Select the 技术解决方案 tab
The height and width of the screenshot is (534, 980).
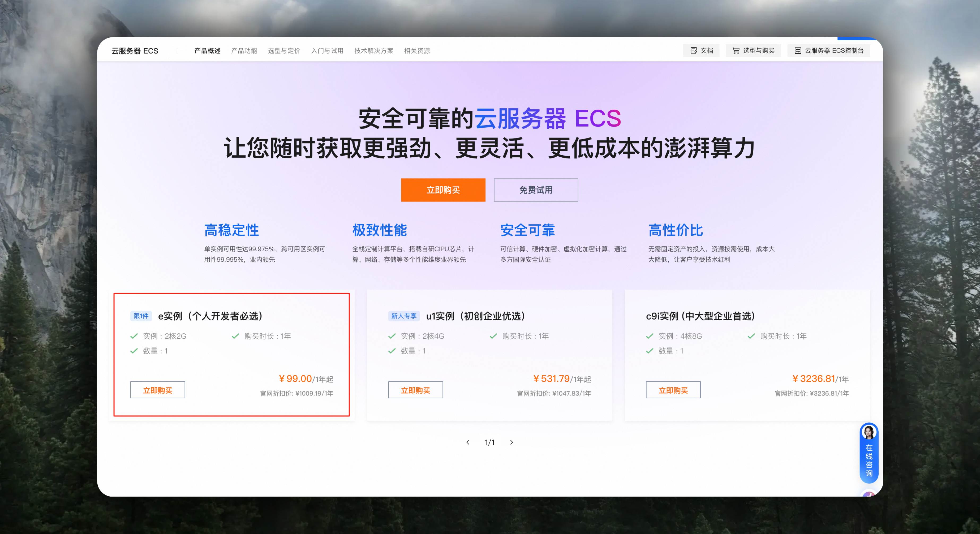(x=373, y=51)
